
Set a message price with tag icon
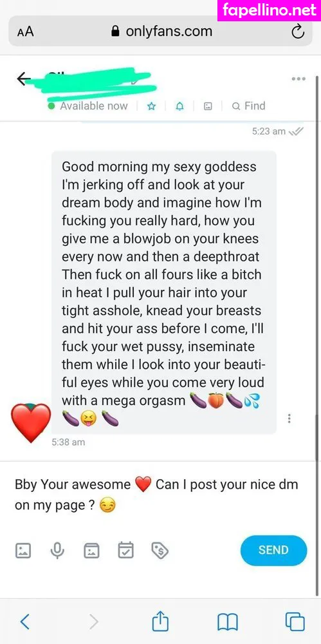160,551
